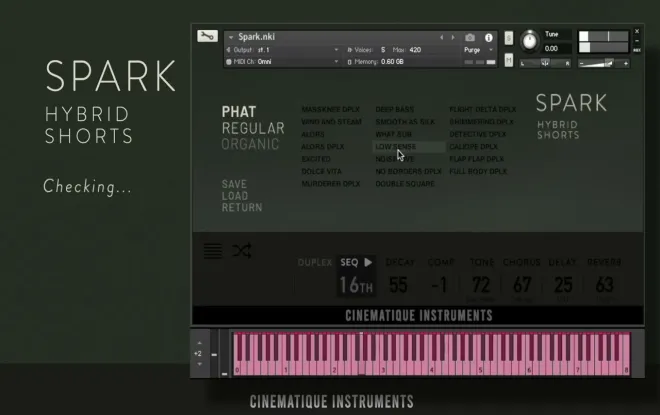Load next instrument with right arrow
660x415 pixels.
(x=453, y=37)
